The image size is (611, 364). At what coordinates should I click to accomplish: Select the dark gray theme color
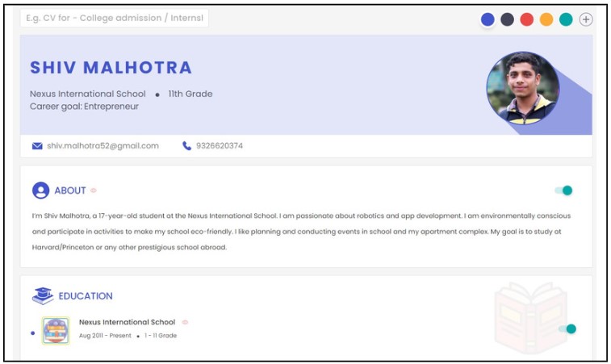[x=507, y=19]
